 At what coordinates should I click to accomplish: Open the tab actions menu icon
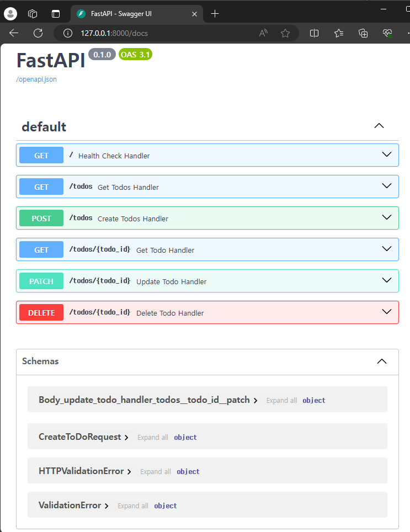click(55, 14)
